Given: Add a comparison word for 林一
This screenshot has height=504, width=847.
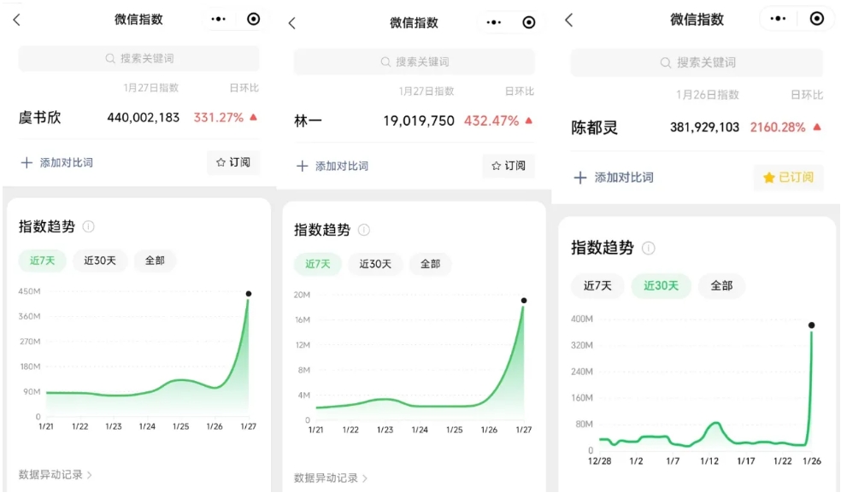Looking at the screenshot, I should point(332,166).
